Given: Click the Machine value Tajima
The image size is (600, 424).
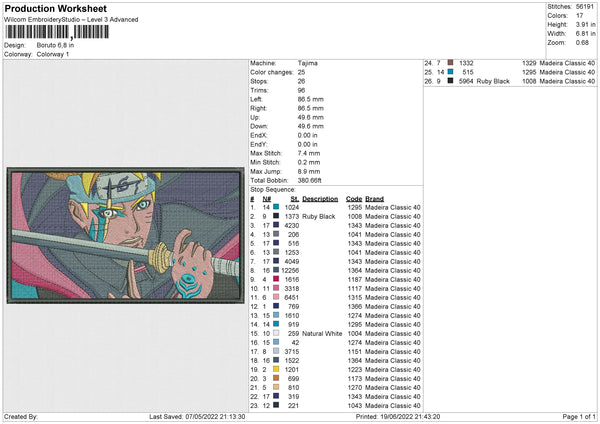Looking at the screenshot, I should (x=308, y=63).
